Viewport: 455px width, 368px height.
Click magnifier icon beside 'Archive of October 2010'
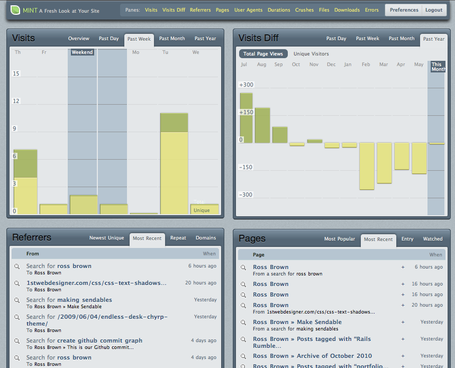point(244,356)
